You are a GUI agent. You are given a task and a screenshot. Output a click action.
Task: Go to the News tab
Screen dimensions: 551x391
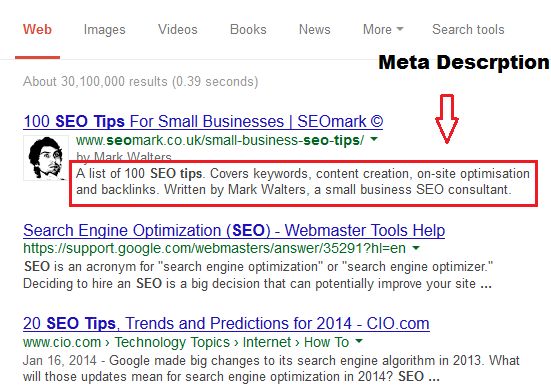click(x=315, y=30)
